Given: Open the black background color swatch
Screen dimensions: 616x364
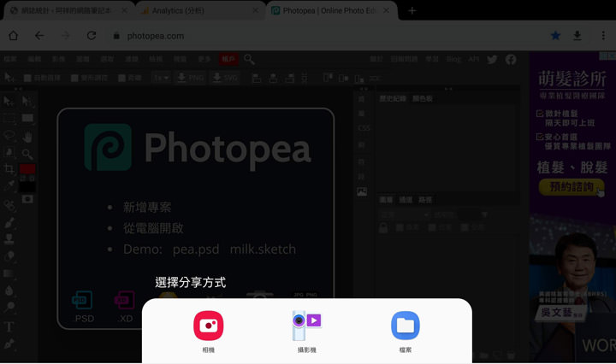Looking at the screenshot, I should (x=27, y=187).
